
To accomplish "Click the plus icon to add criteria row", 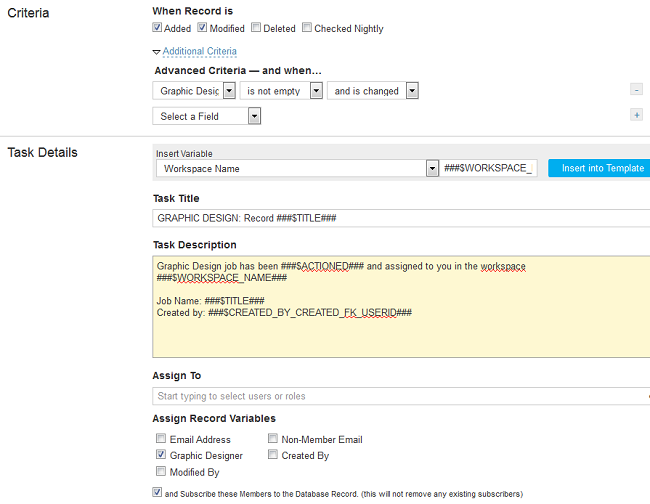I will (636, 116).
